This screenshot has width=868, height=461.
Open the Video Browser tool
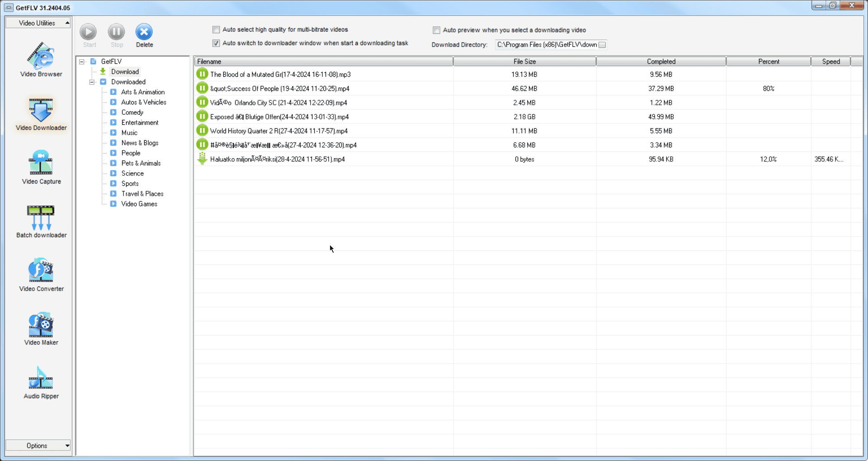[41, 60]
